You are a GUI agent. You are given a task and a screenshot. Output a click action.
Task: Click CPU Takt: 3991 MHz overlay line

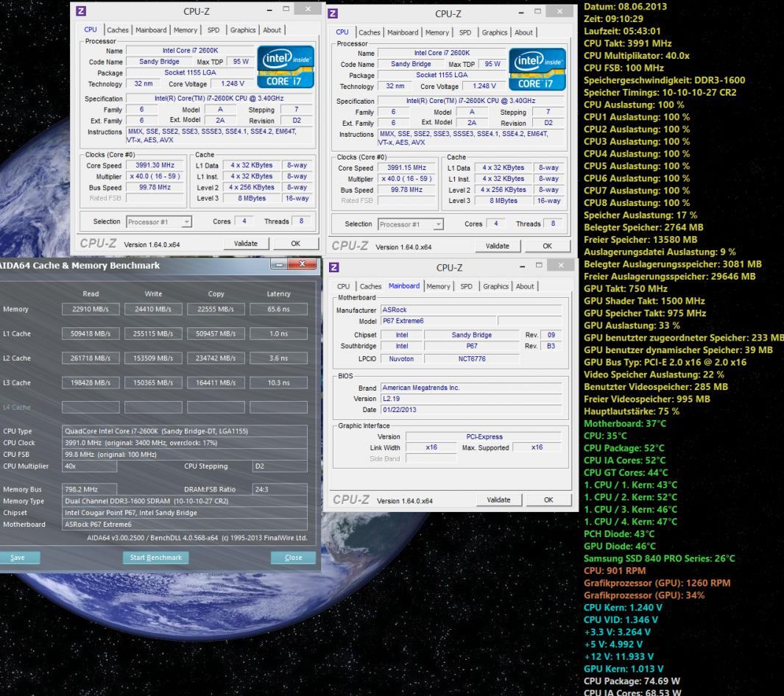[627, 43]
